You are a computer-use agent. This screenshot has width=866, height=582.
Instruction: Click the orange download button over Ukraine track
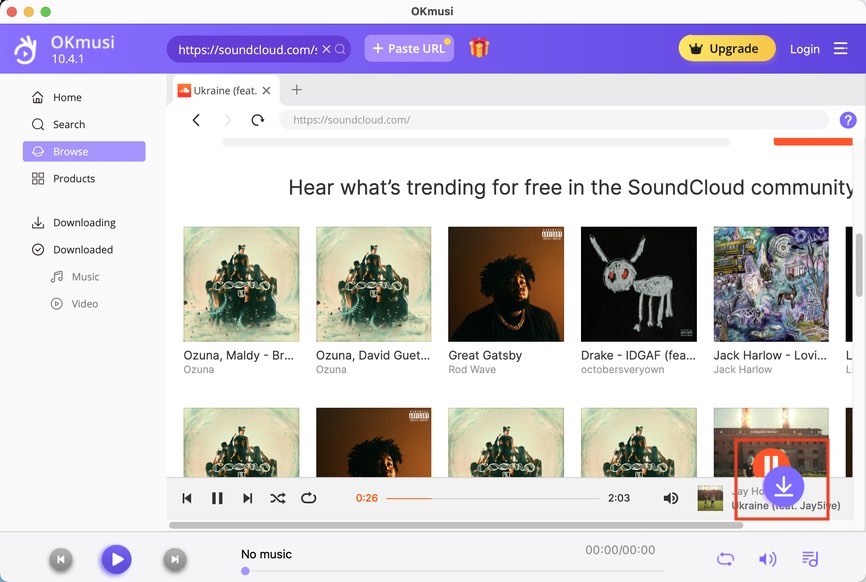[785, 487]
